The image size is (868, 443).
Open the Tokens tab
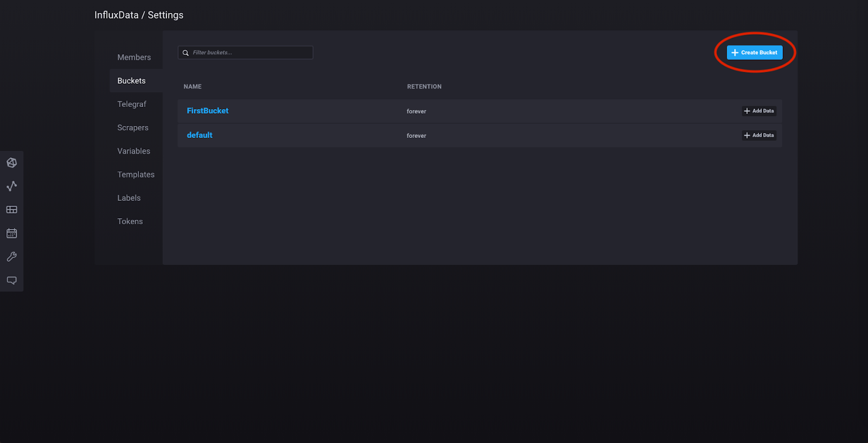click(130, 221)
